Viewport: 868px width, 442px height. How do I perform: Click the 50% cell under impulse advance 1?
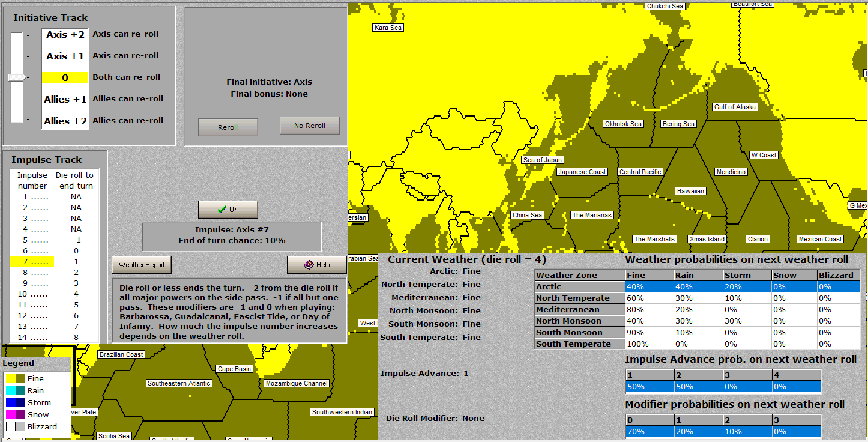pos(649,386)
